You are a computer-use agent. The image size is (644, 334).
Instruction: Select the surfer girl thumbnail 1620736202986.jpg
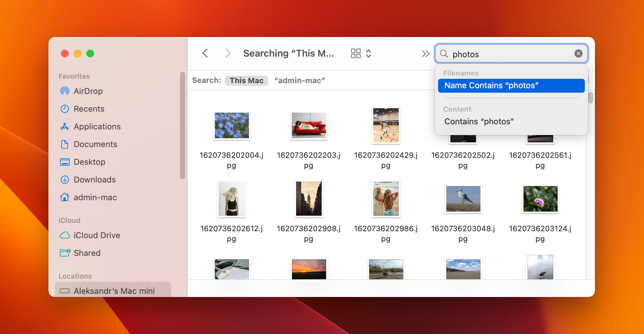tap(386, 199)
